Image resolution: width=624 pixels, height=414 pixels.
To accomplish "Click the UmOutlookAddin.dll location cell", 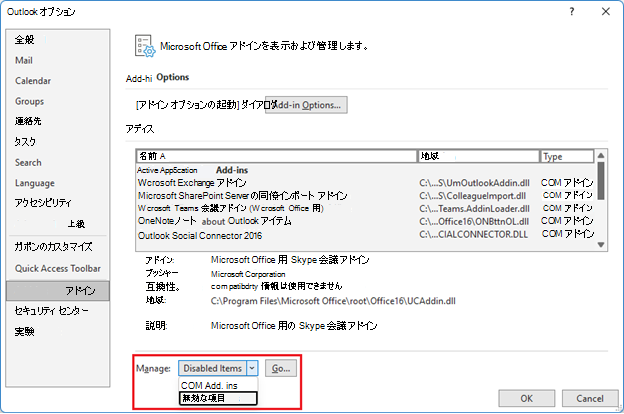I will (474, 183).
